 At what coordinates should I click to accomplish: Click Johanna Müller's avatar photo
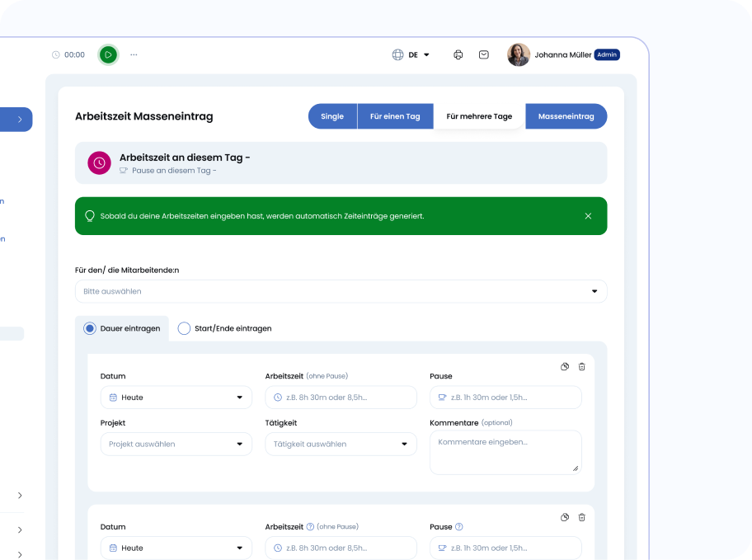pyautogui.click(x=519, y=54)
